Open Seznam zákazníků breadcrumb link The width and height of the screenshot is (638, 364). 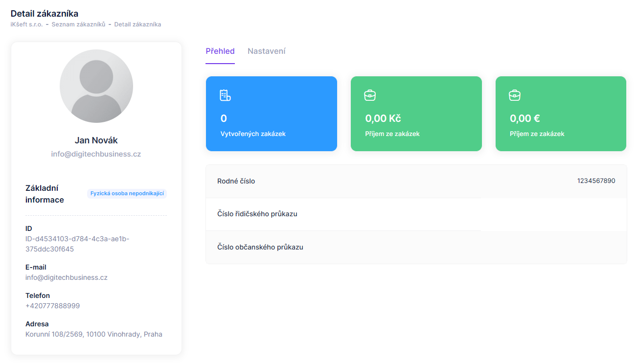pos(78,24)
